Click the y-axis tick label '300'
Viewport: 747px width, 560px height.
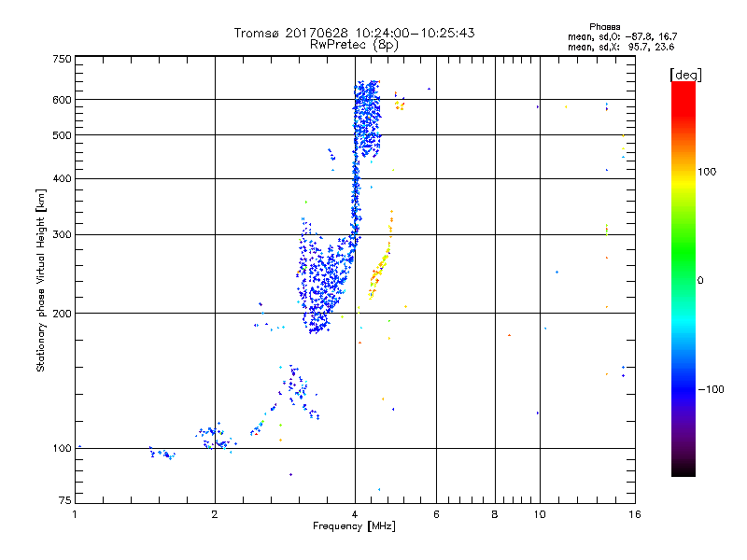click(x=62, y=235)
